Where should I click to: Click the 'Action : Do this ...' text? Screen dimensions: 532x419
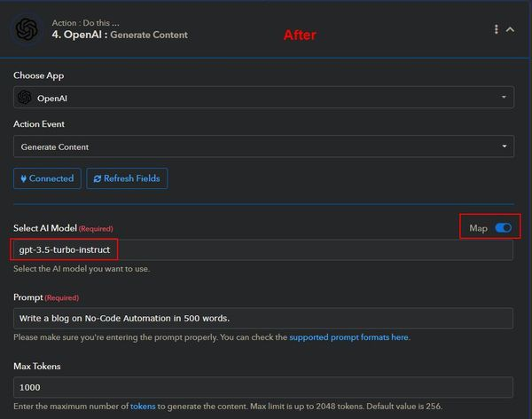pos(85,23)
